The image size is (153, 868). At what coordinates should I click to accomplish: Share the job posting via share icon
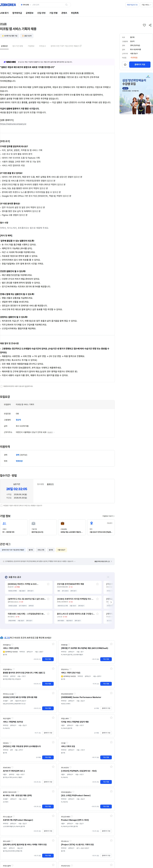[150, 25]
